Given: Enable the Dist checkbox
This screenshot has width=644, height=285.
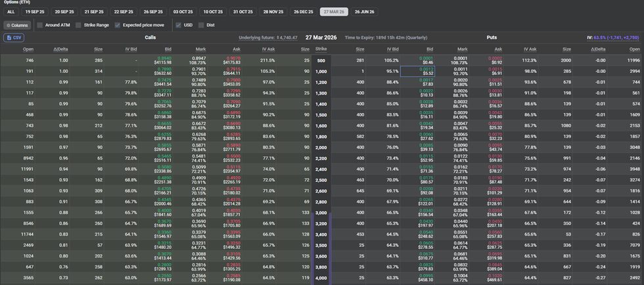Looking at the screenshot, I should coord(200,25).
